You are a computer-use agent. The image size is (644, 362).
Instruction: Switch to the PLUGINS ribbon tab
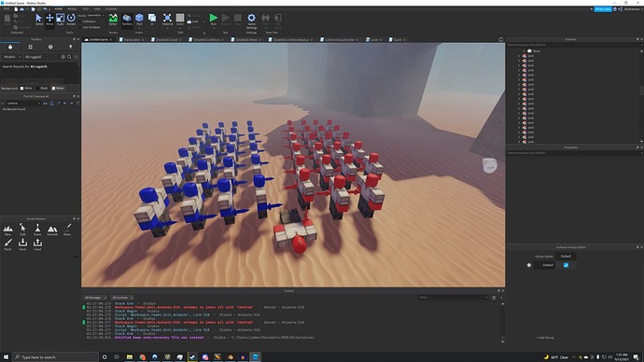(x=111, y=8)
